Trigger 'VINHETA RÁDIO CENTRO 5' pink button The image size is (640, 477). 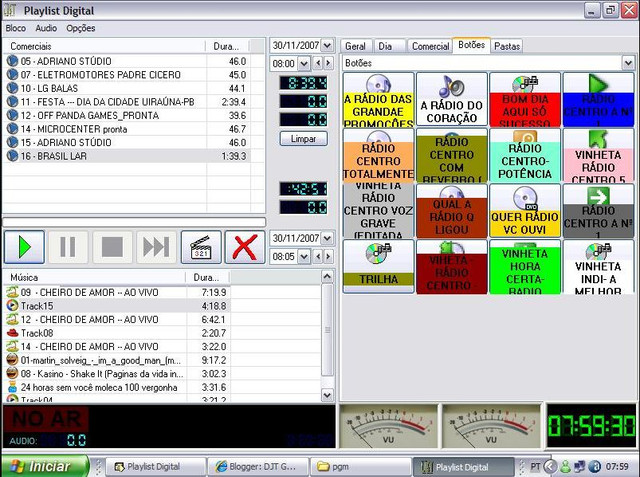pos(598,155)
